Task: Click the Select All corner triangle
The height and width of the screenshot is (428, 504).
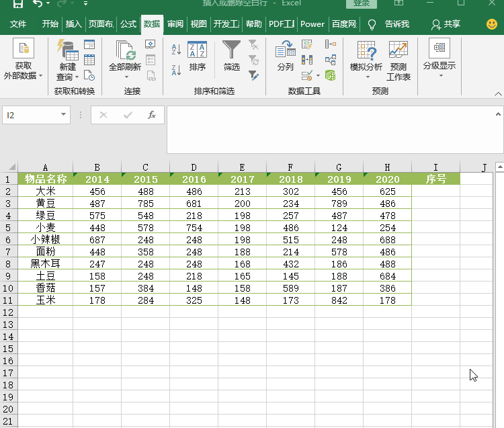Action: [12, 167]
